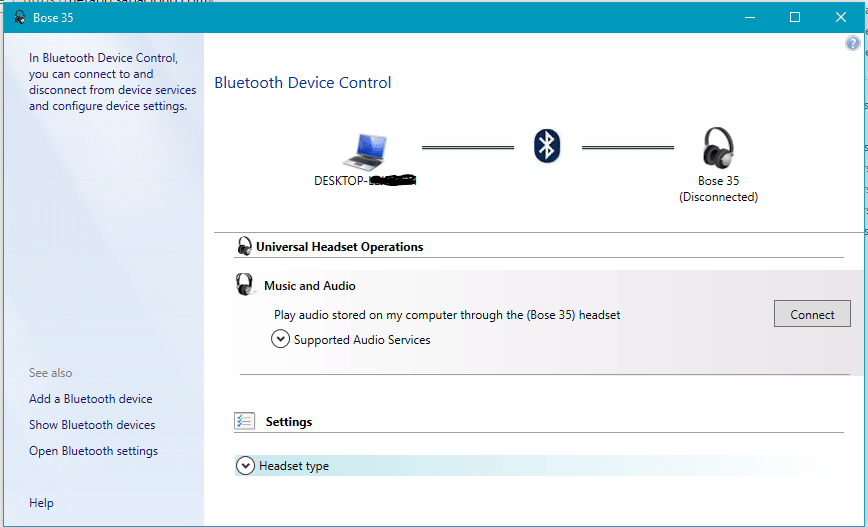Open Show Bluetooth devices link
Screen dimensions: 868x527
tap(92, 425)
